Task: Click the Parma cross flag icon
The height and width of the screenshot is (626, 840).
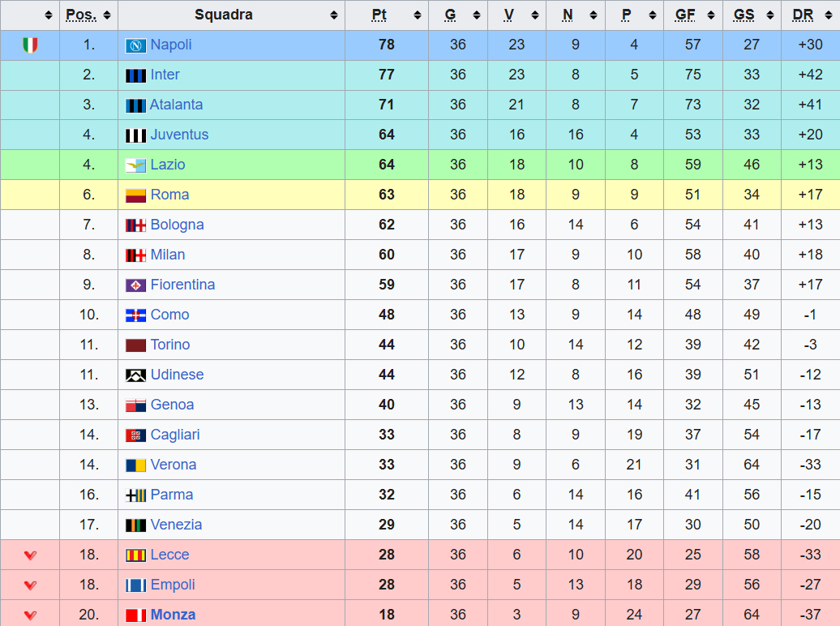Action: pyautogui.click(x=135, y=495)
